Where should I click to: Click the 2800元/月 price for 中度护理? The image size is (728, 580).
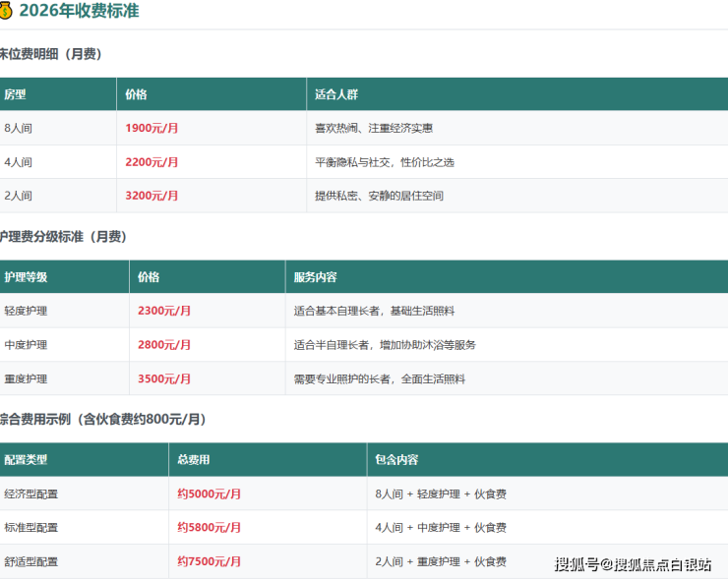pos(164,345)
